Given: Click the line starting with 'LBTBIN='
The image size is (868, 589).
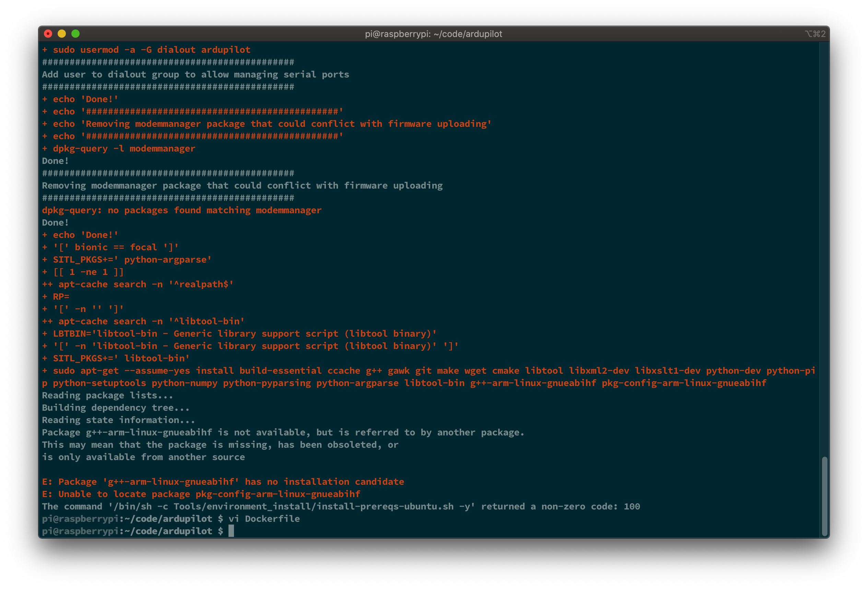Looking at the screenshot, I should click(x=239, y=333).
